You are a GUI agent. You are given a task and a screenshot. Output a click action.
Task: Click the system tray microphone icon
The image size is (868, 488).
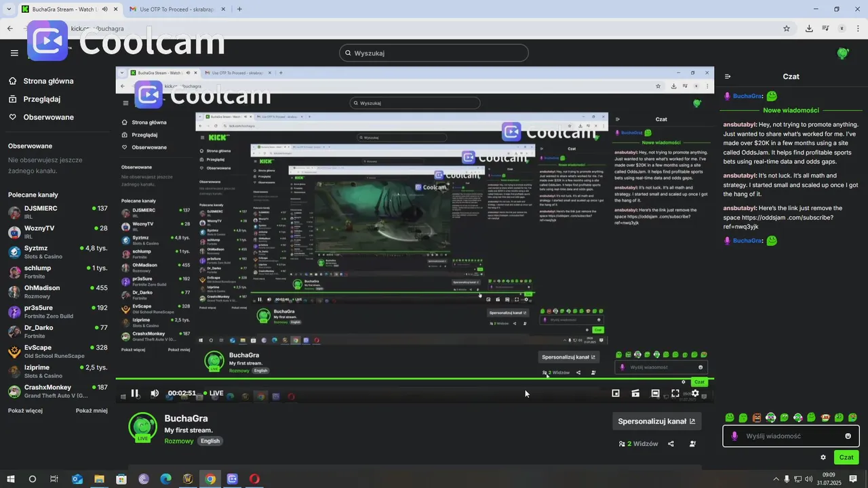pos(787,479)
